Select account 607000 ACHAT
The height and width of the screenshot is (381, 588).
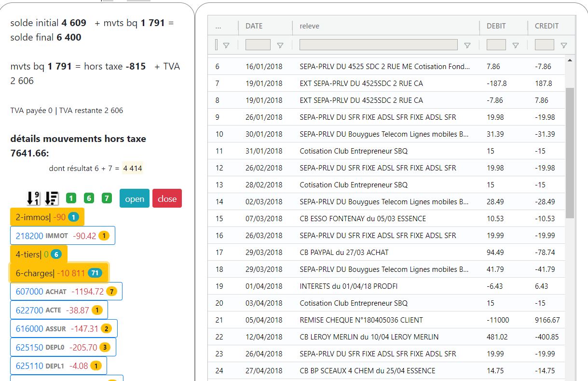click(66, 291)
